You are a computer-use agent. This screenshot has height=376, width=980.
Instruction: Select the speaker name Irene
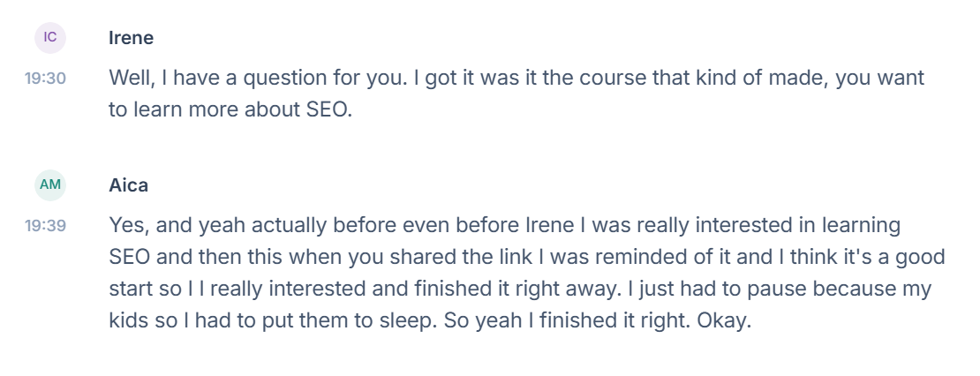(131, 38)
